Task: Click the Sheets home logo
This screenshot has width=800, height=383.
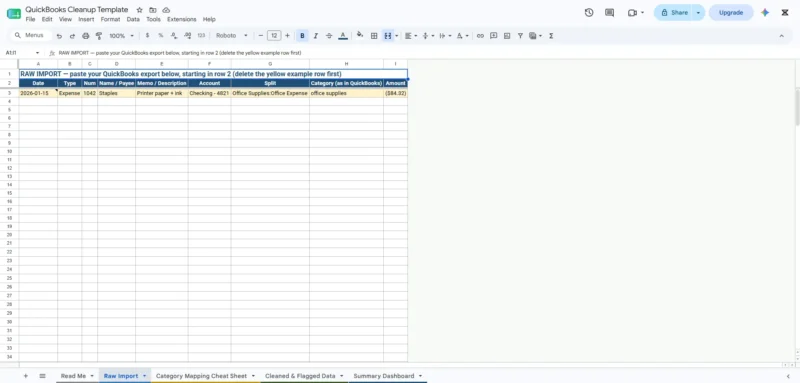Action: tap(14, 13)
